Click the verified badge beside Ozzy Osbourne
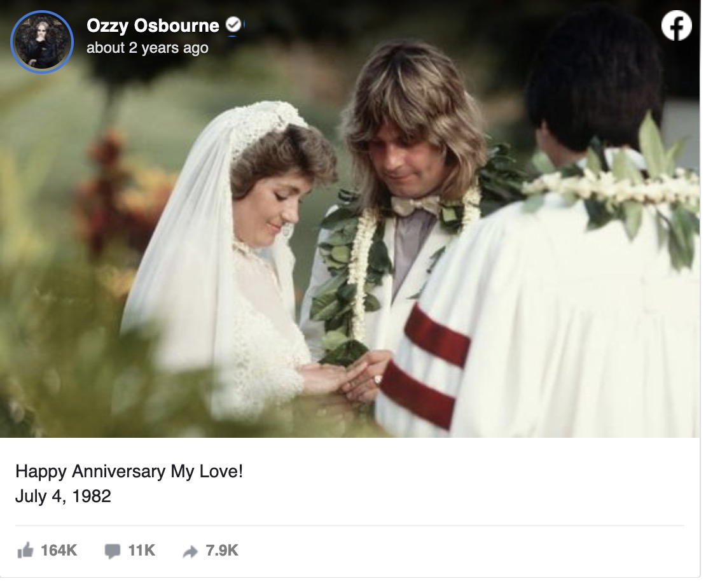 click(233, 25)
